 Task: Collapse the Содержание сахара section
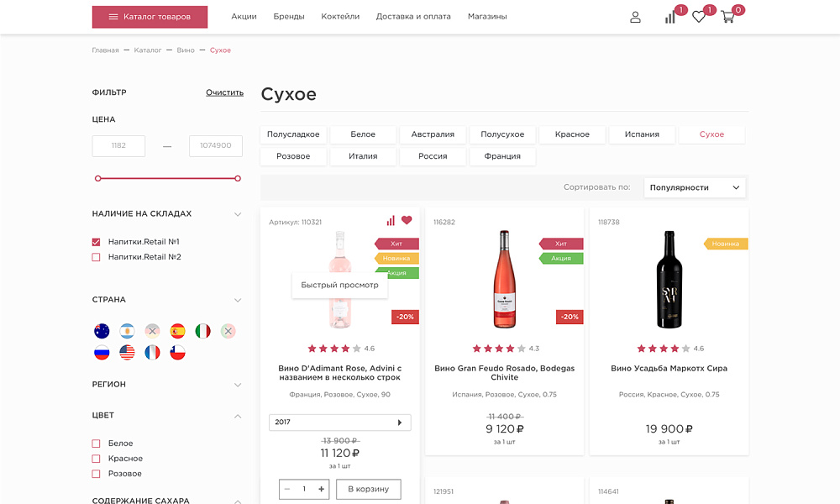click(238, 501)
